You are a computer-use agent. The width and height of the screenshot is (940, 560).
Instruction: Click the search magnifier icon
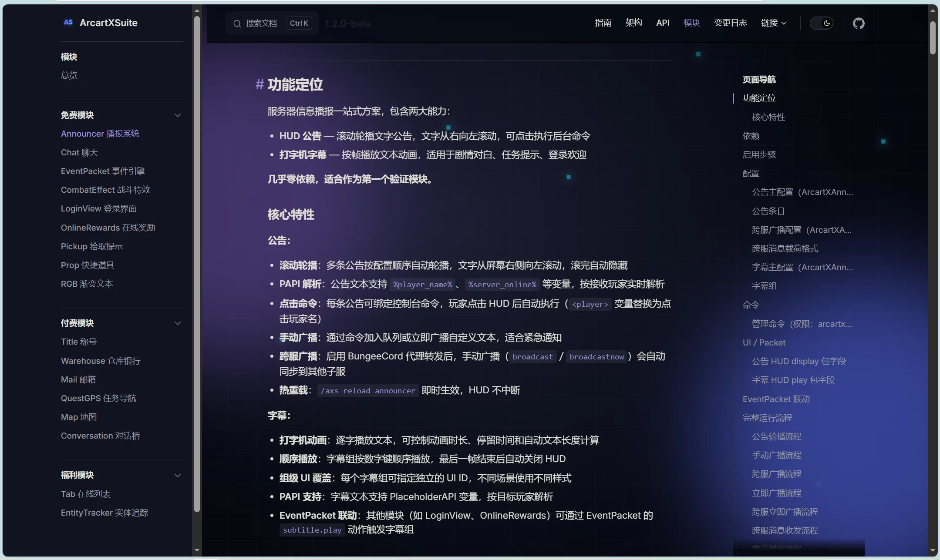pyautogui.click(x=237, y=23)
